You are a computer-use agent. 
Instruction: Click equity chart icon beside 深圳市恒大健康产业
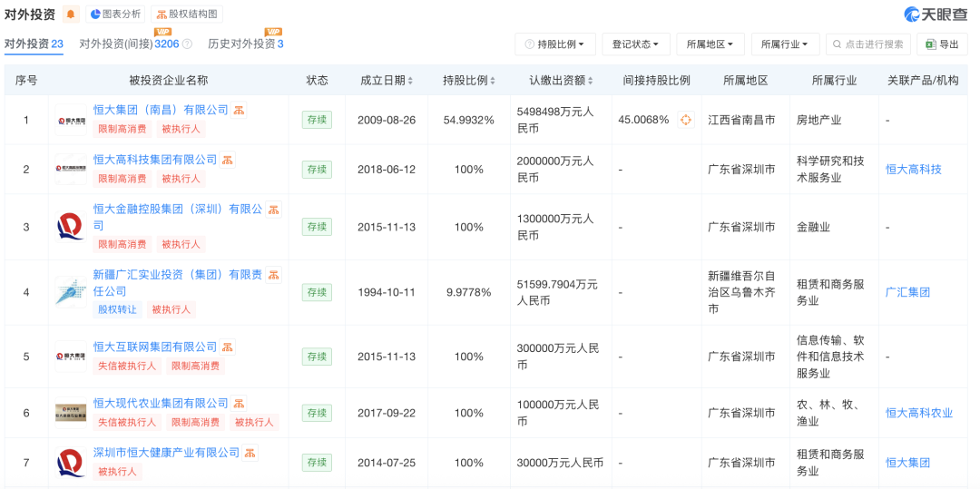pos(250,453)
